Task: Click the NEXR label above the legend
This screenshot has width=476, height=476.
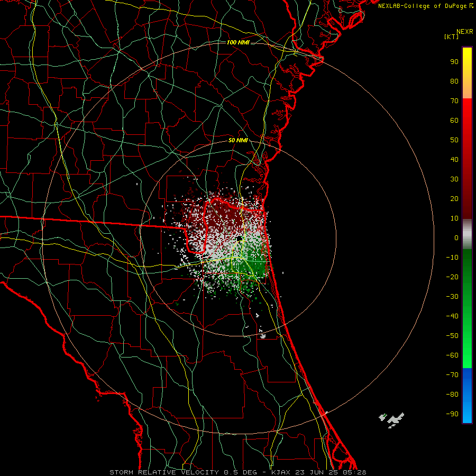Action: pos(464,32)
